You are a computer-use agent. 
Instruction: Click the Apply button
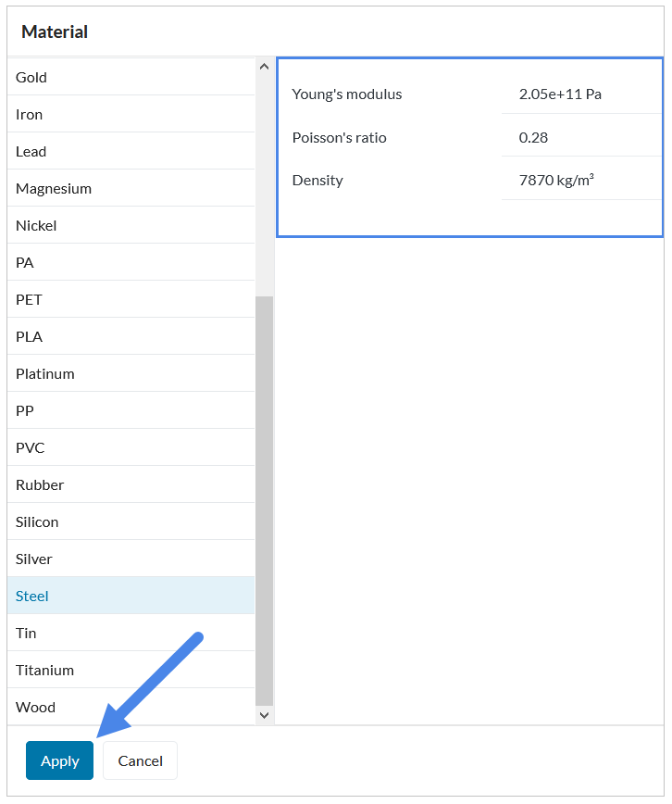(59, 760)
